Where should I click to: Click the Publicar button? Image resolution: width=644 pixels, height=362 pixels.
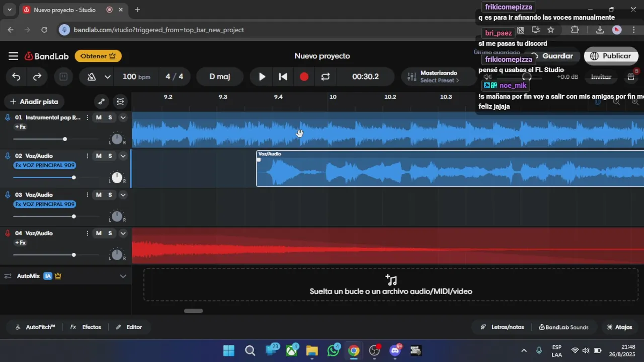point(611,56)
